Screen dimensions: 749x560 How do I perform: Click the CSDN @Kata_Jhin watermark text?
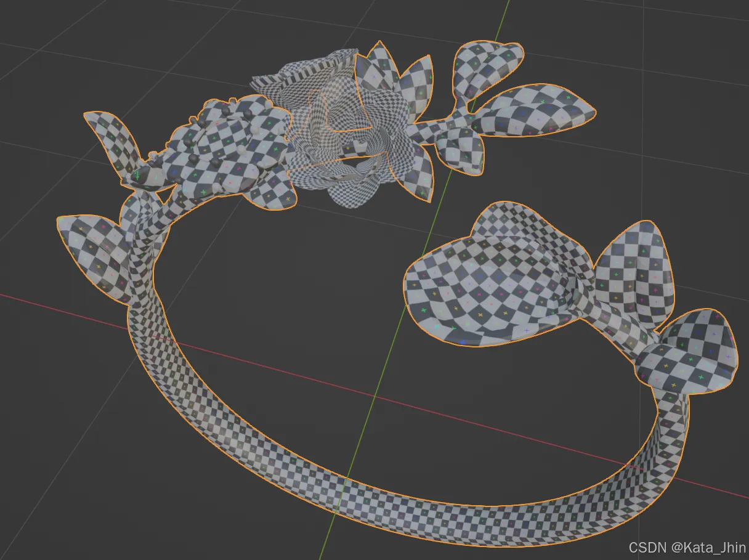coord(687,547)
